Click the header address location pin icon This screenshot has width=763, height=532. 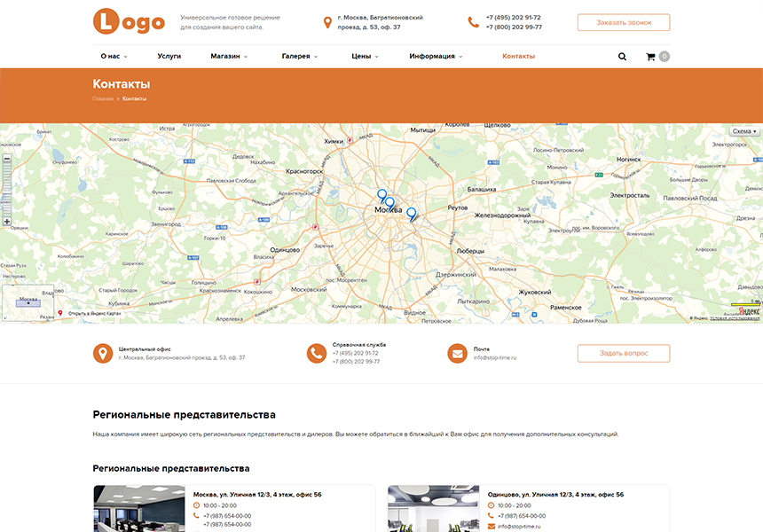pyautogui.click(x=327, y=22)
